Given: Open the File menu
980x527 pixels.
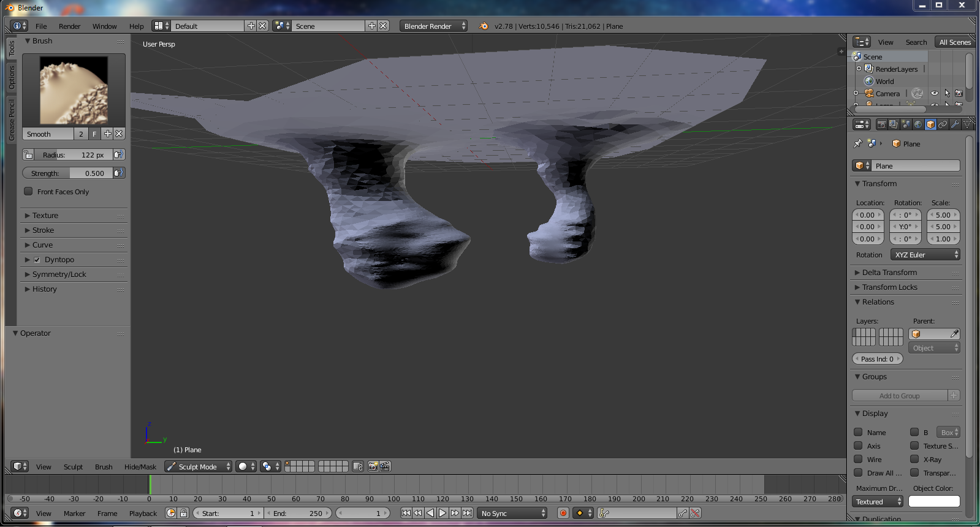Looking at the screenshot, I should [41, 26].
